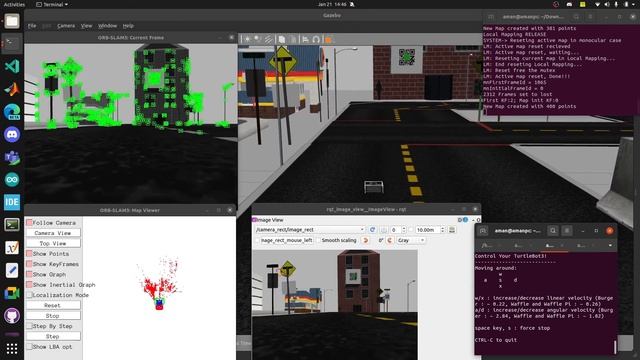This screenshot has height=360, width=640.
Task: Open Gazebo Camera menu
Action: pyautogui.click(x=66, y=26)
